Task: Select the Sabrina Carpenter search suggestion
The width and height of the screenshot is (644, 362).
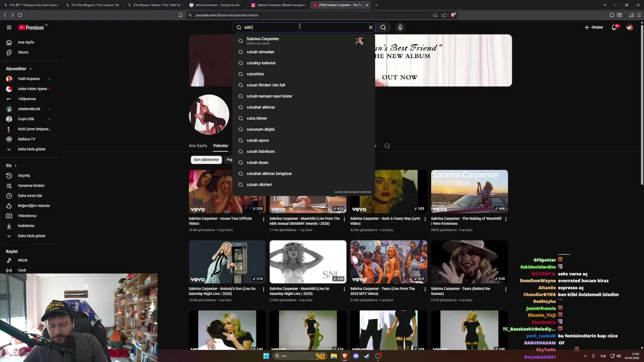Action: point(303,41)
